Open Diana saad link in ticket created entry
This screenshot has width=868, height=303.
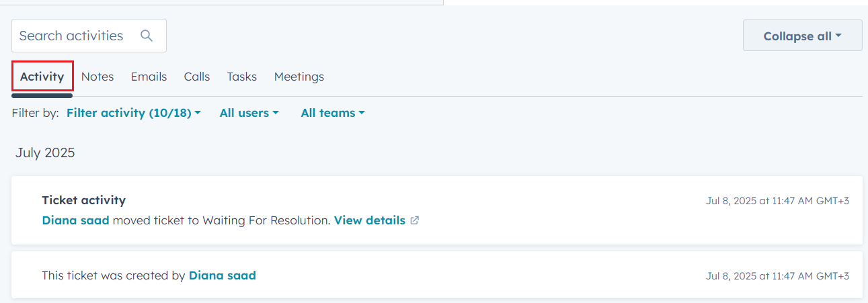223,275
